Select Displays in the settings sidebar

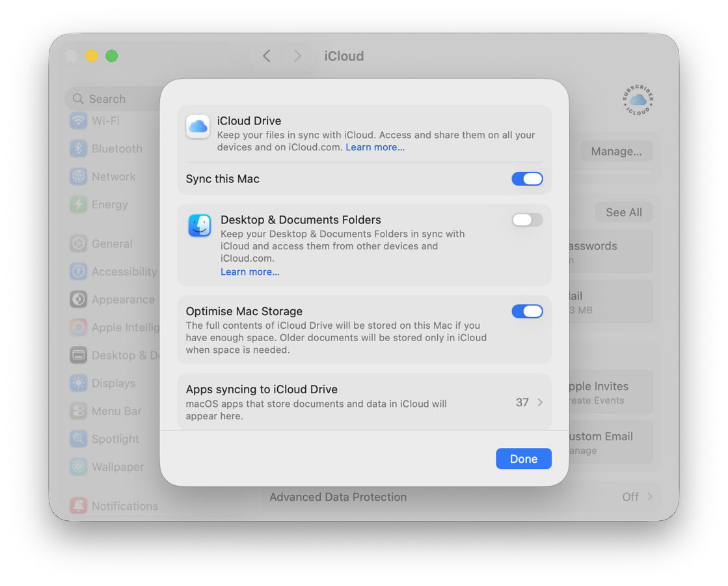click(113, 383)
